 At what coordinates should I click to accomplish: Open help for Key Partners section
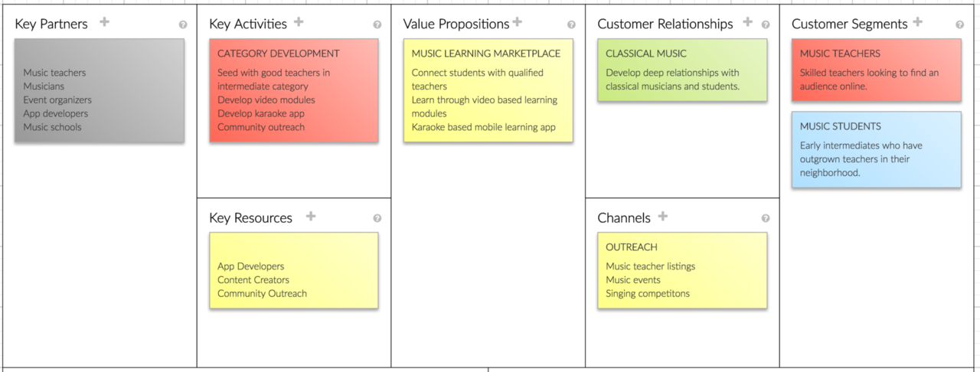click(x=183, y=24)
